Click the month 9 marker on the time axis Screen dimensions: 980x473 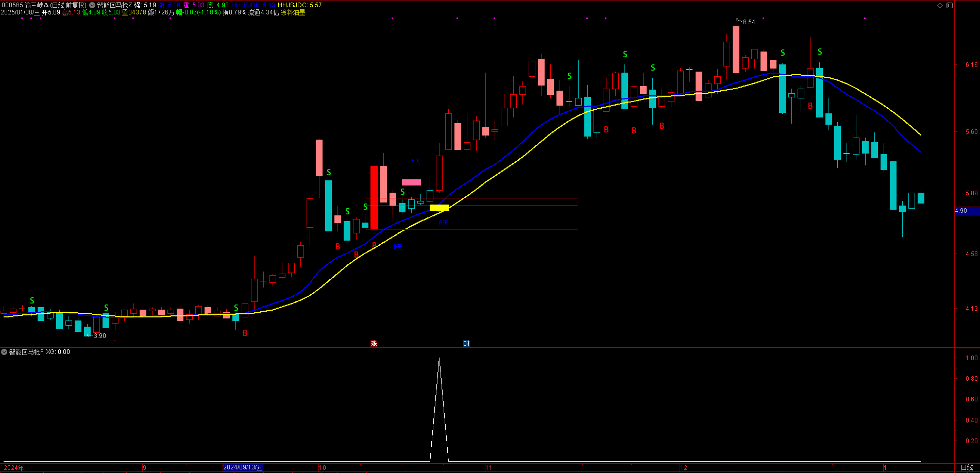click(x=145, y=467)
